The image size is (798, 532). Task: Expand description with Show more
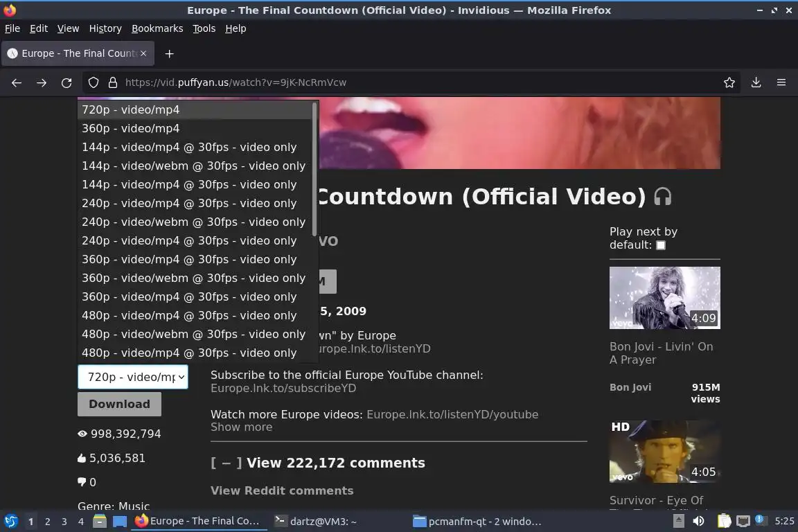pos(241,427)
